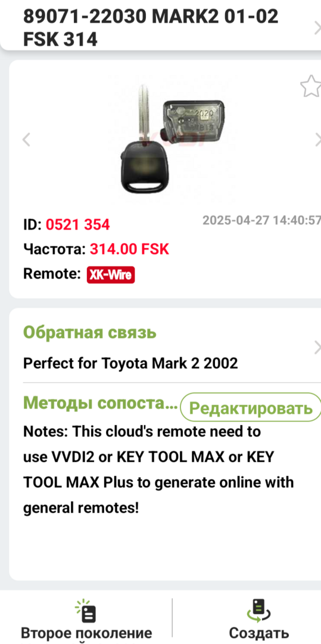Tap the Методы сопоста... heading
The height and width of the screenshot is (644, 321).
coord(101,403)
